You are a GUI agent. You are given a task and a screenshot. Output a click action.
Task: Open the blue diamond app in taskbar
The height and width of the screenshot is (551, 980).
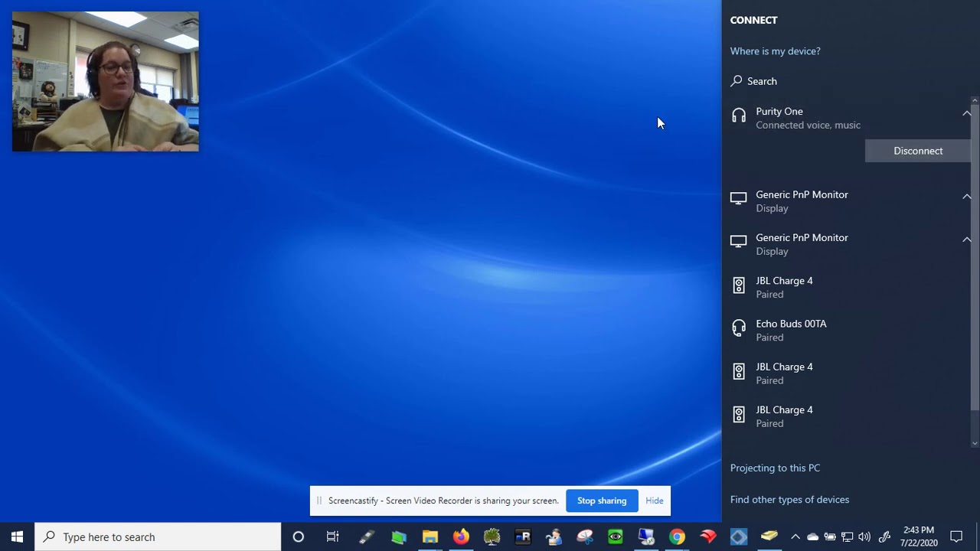coord(739,536)
